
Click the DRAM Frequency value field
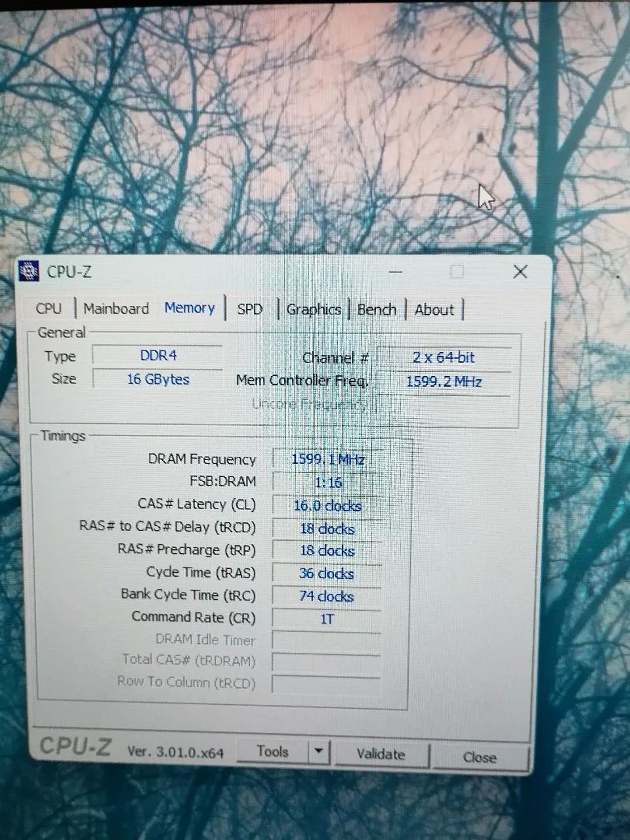tap(327, 459)
